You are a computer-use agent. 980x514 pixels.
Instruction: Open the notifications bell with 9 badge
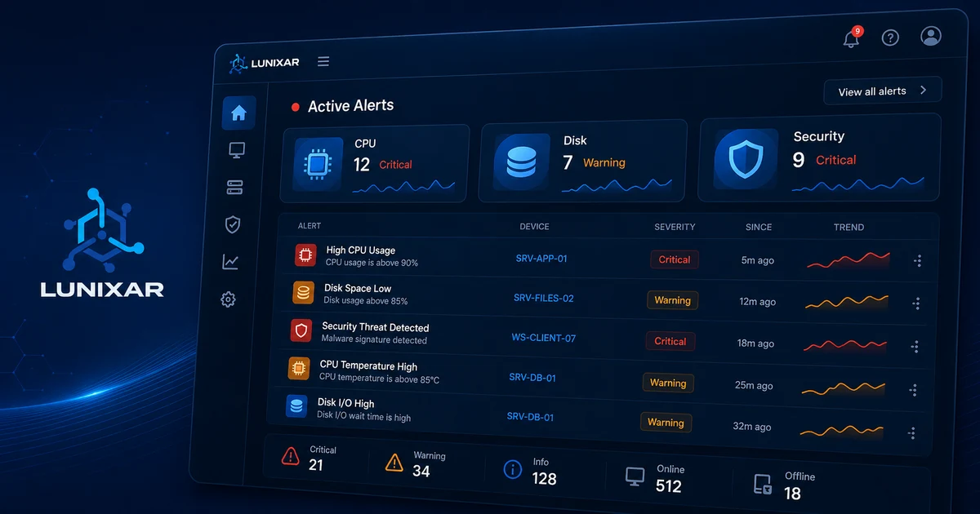[852, 38]
